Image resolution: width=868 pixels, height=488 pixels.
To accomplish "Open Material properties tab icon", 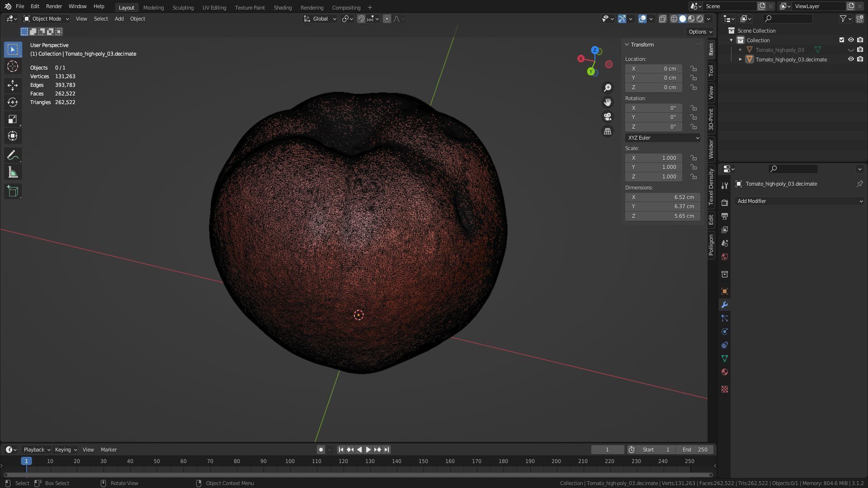I will coord(725,372).
